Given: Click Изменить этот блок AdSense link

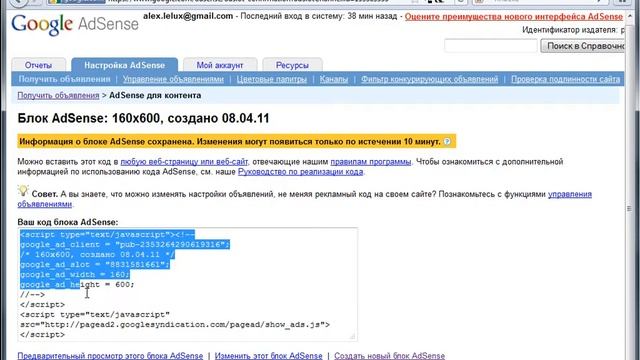Looking at the screenshot, I should click(x=269, y=356).
